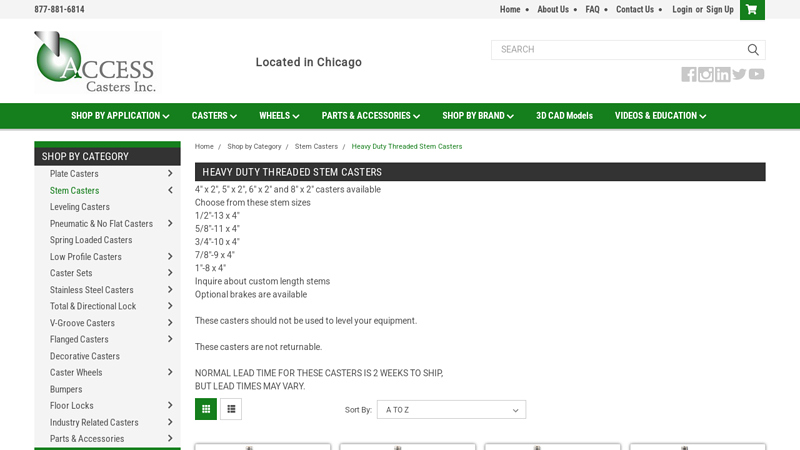The image size is (800, 450).
Task: Open the 3D CAD Models menu item
Action: (564, 116)
